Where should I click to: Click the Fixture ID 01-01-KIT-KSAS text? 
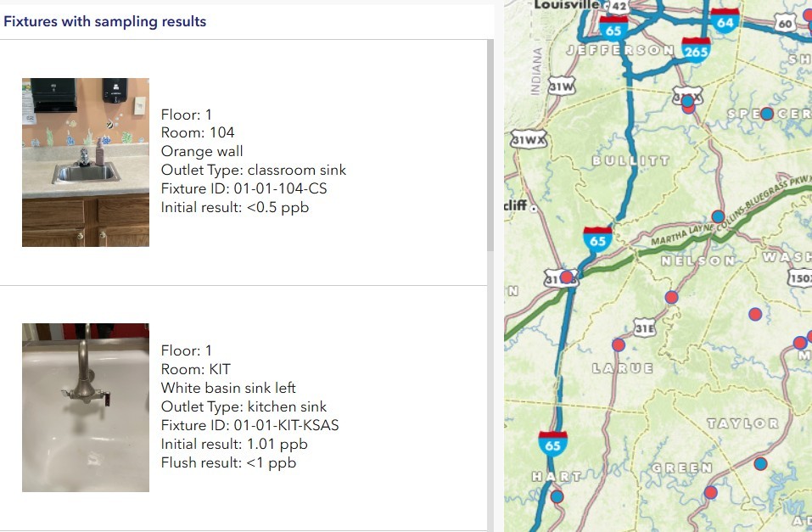point(249,425)
